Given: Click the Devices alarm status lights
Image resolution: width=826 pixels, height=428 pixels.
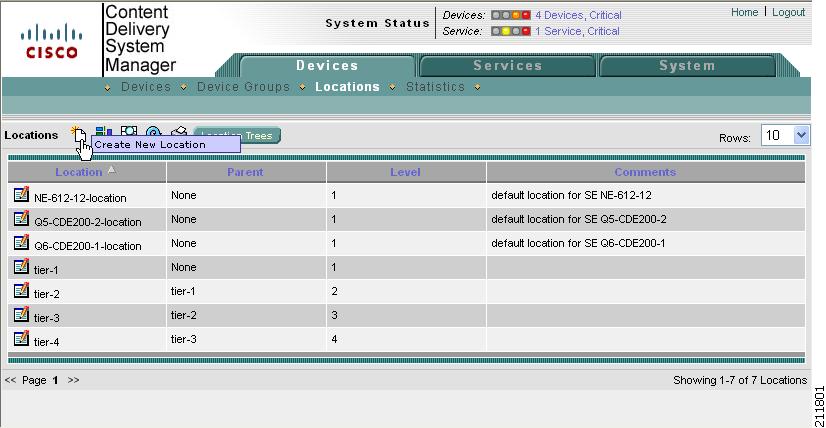Looking at the screenshot, I should click(x=510, y=15).
